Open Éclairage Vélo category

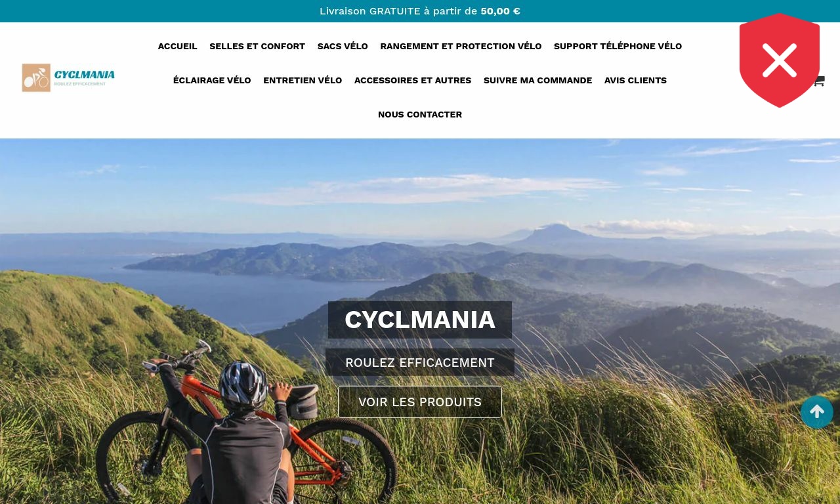212,80
